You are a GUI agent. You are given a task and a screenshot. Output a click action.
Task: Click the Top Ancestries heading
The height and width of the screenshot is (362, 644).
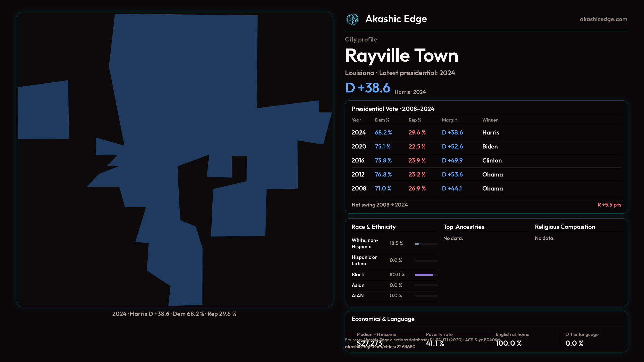[464, 227]
